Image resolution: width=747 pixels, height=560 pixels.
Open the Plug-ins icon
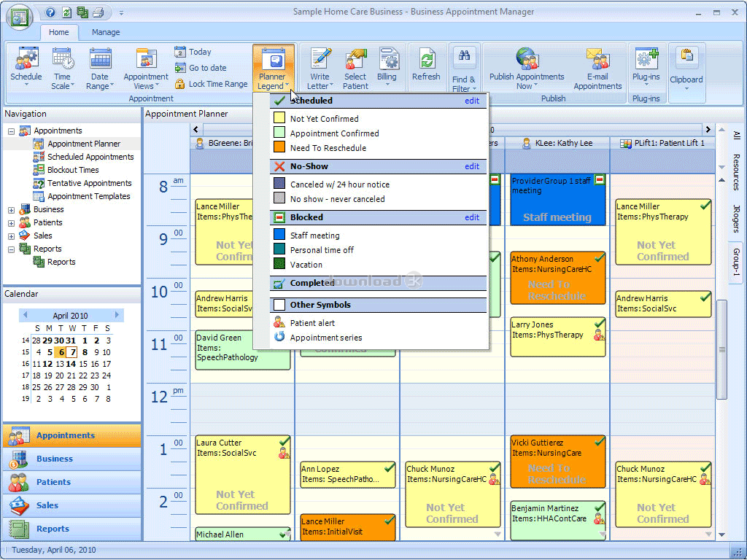(x=646, y=58)
